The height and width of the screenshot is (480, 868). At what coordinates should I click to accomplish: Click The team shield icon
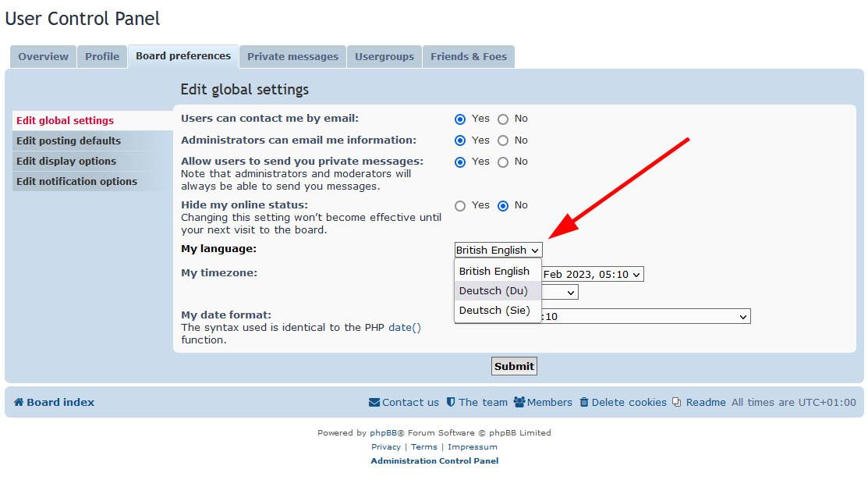point(451,402)
